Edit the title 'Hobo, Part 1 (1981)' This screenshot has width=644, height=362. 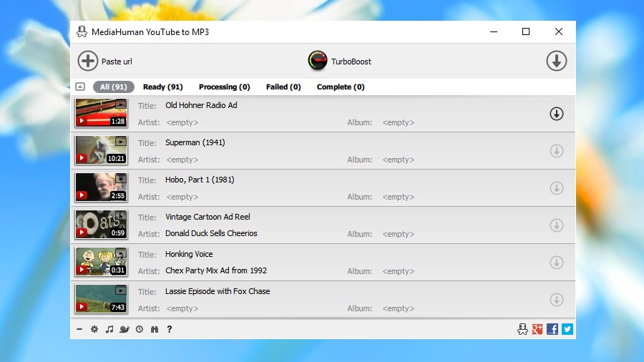[x=200, y=180]
